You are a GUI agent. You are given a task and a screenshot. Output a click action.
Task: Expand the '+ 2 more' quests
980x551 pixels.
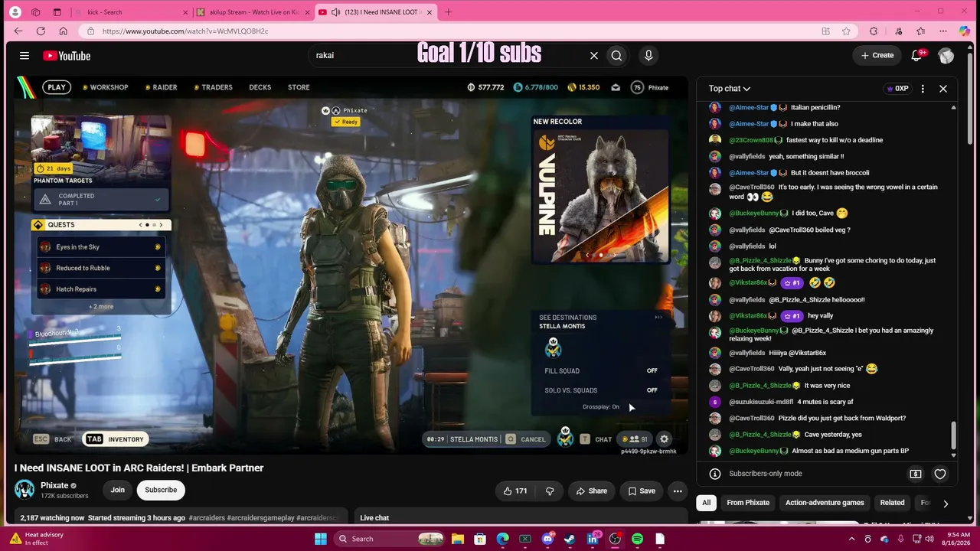pyautogui.click(x=101, y=307)
